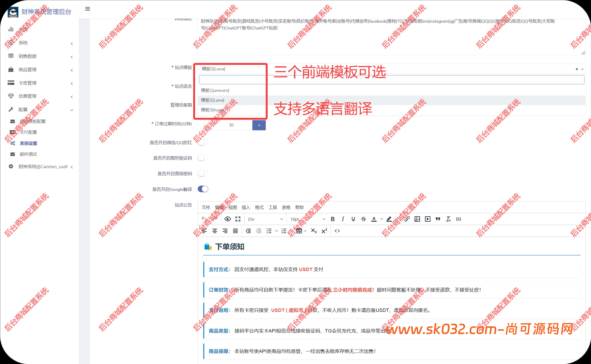Insert a video in the announcement editor
The image size is (591, 364).
427,219
